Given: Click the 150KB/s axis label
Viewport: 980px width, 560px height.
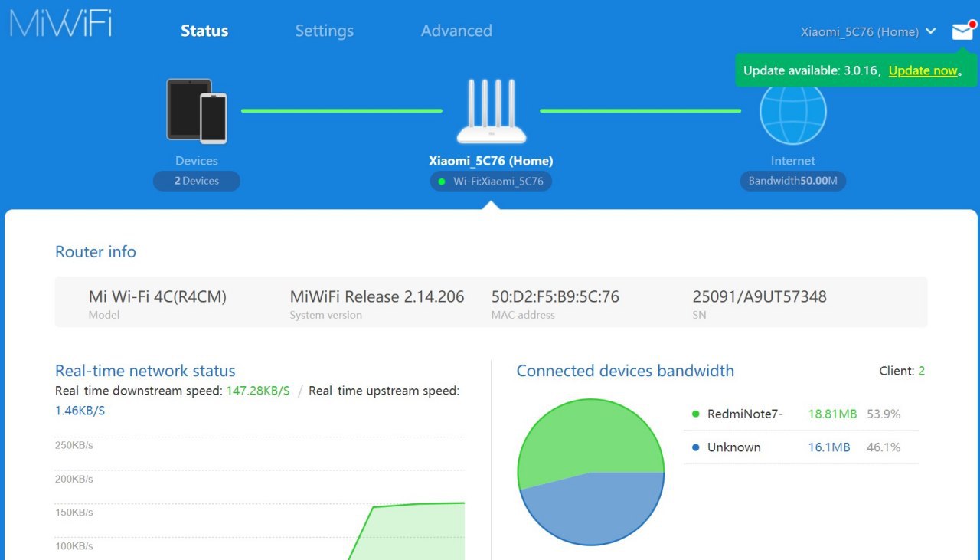Looking at the screenshot, I should (x=74, y=512).
